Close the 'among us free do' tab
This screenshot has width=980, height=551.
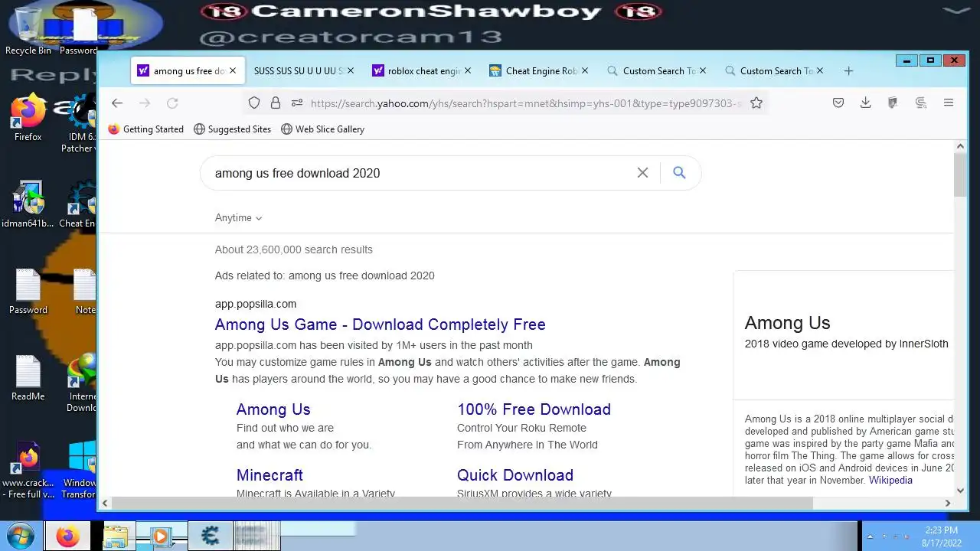tap(233, 71)
